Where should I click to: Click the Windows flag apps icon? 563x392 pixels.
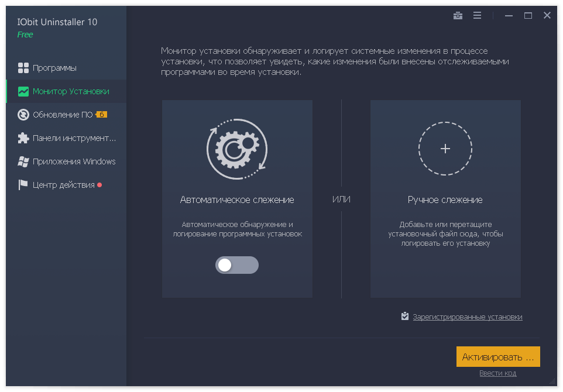[23, 161]
